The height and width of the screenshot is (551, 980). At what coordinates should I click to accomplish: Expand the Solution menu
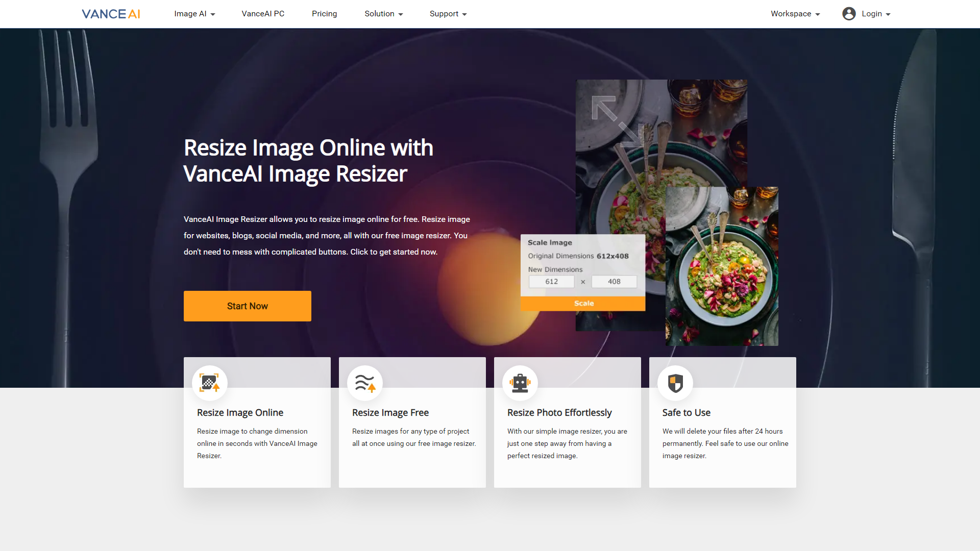[x=383, y=14]
